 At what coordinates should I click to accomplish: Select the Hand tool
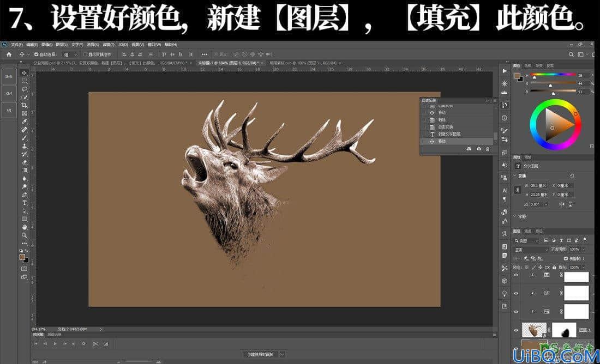tap(25, 227)
